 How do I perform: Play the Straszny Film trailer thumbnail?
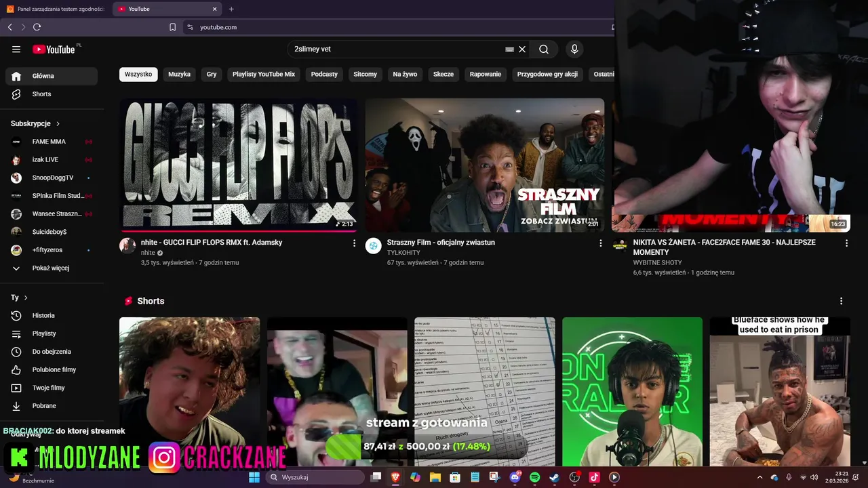(x=485, y=165)
